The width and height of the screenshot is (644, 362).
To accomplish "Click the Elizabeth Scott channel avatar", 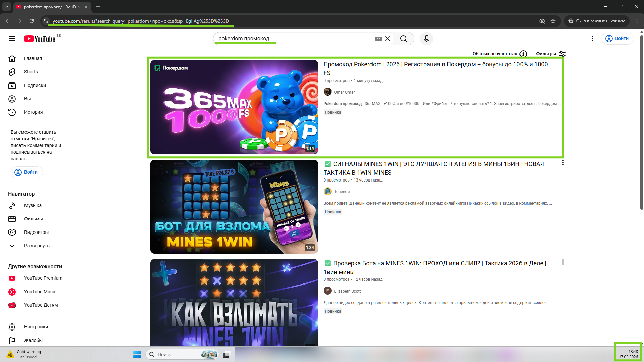I will point(327,291).
